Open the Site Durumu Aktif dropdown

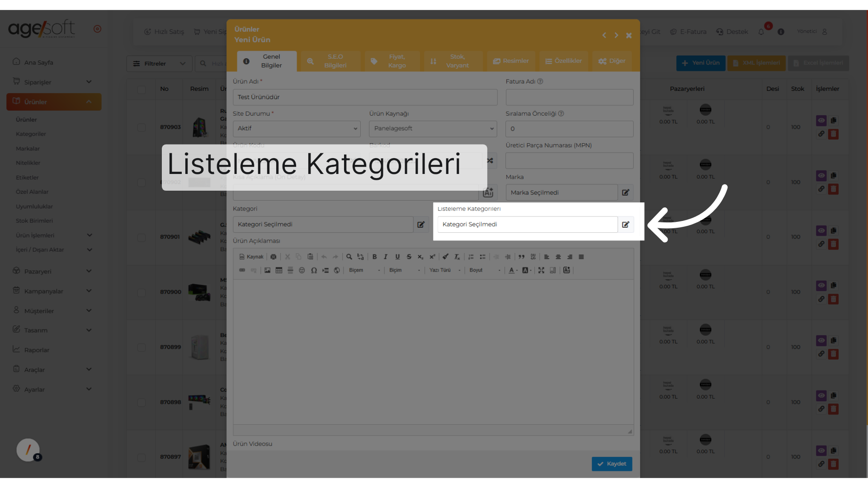click(297, 129)
